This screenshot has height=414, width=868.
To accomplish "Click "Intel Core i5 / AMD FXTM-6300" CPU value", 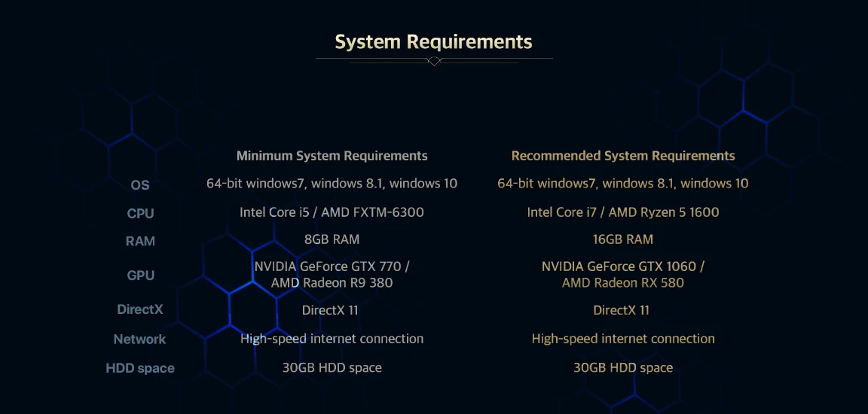I will tap(332, 212).
